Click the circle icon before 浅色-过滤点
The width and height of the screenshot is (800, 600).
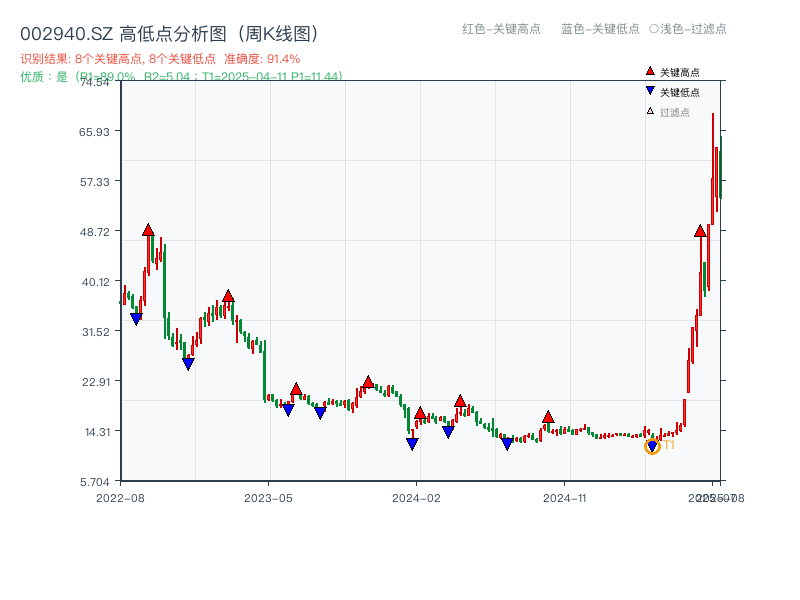654,29
